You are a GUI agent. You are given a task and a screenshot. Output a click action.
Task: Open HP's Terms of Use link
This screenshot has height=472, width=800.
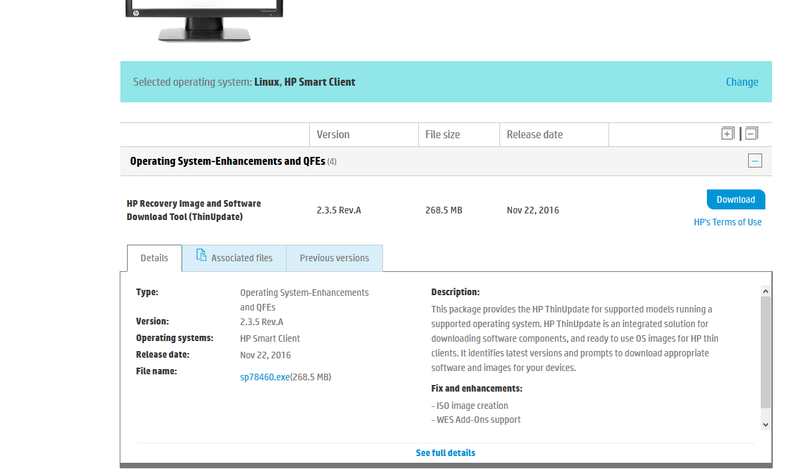(727, 222)
